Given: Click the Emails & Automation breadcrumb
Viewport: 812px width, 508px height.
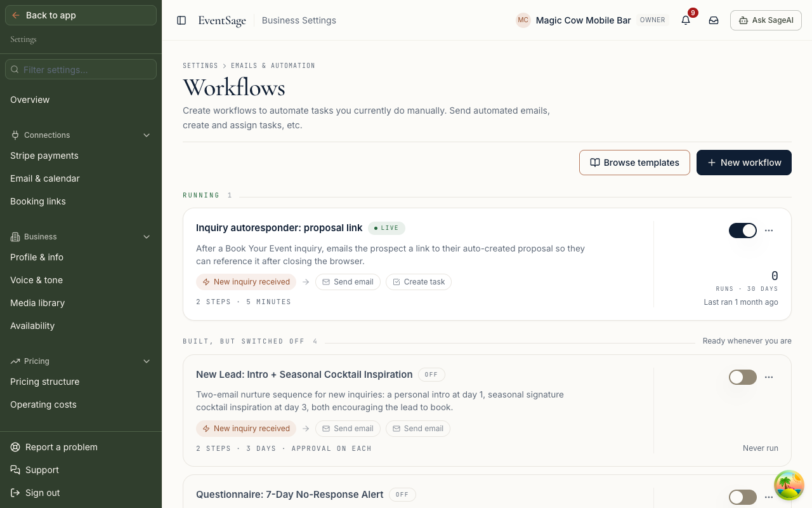Looking at the screenshot, I should (x=273, y=65).
